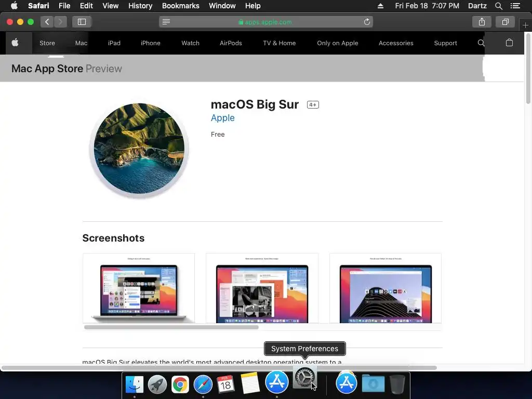Open App Store icon left of System Preferences
The image size is (532, 399).
pyautogui.click(x=277, y=382)
